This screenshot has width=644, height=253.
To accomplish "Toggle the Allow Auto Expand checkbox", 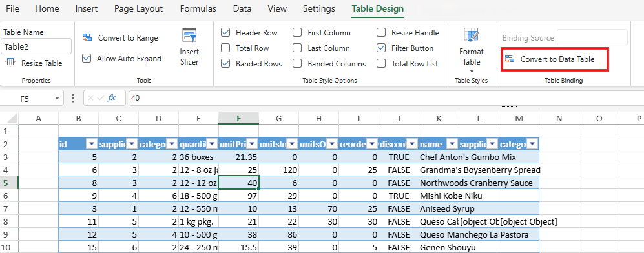I will [87, 58].
